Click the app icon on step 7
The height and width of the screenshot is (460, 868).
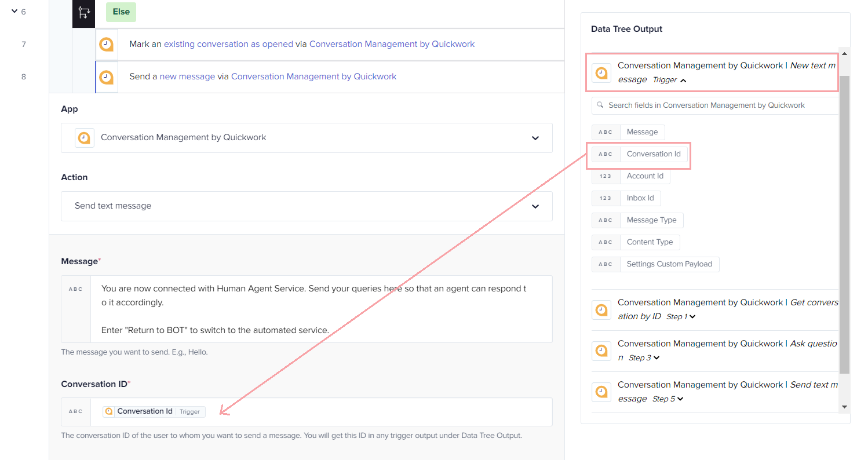(x=106, y=45)
